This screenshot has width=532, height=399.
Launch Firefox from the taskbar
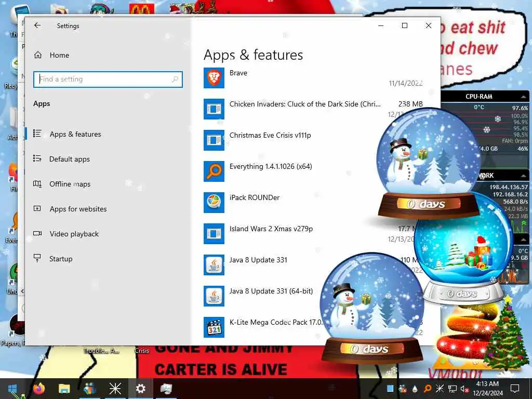pyautogui.click(x=38, y=389)
